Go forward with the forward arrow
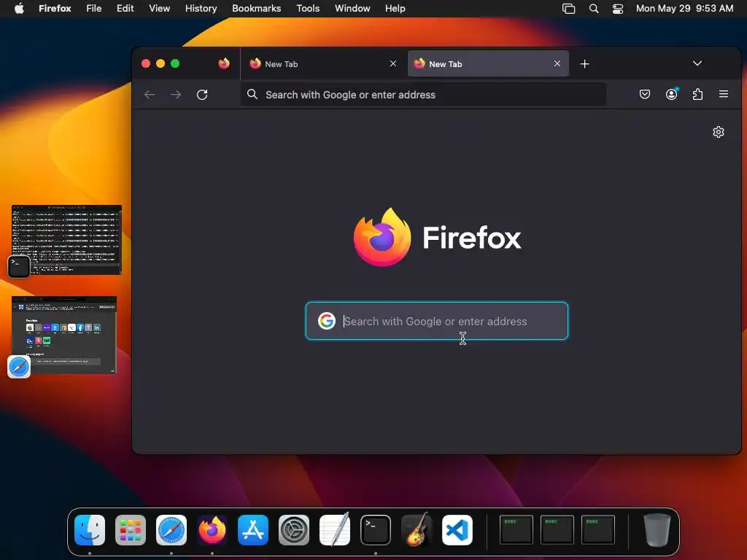Viewport: 747px width, 560px height. point(176,94)
